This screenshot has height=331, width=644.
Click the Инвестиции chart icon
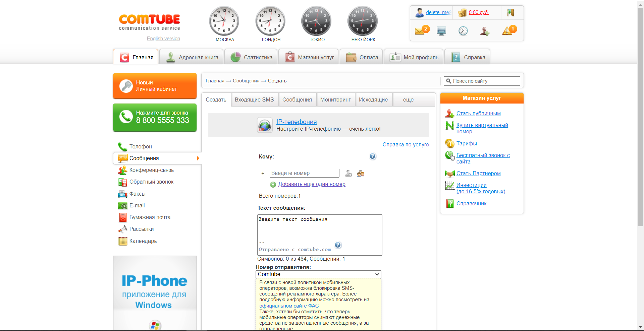pyautogui.click(x=449, y=185)
